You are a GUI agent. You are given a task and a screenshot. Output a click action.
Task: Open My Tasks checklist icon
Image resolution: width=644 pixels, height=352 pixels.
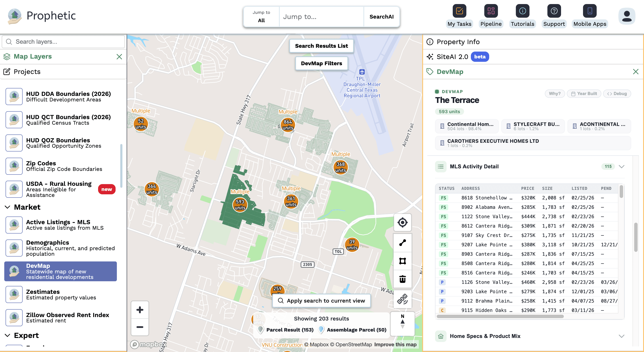coord(459,11)
